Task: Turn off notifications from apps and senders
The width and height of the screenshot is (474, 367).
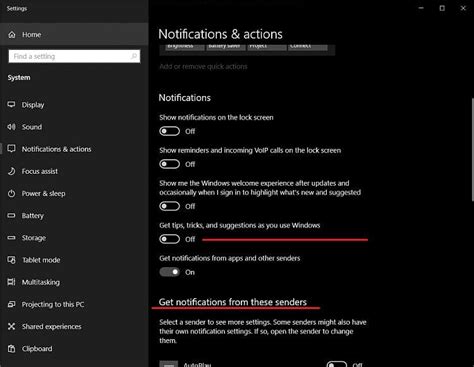Action: (x=169, y=272)
